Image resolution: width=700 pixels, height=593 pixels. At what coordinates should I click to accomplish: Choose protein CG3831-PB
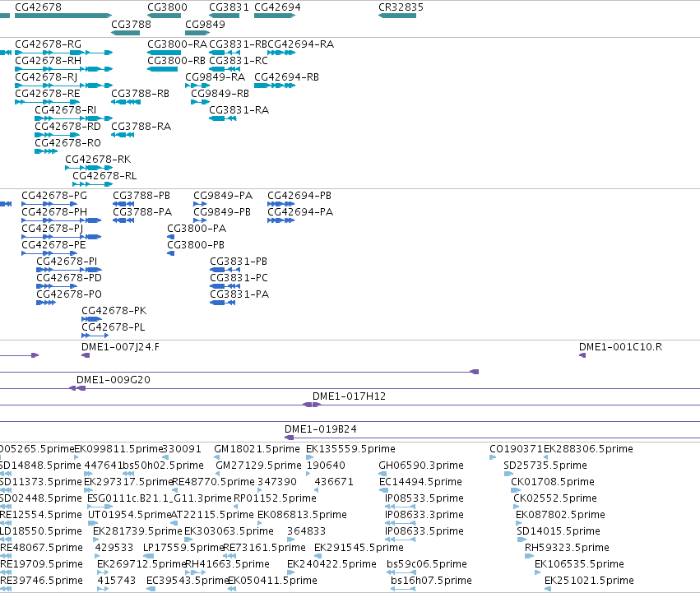(239, 262)
